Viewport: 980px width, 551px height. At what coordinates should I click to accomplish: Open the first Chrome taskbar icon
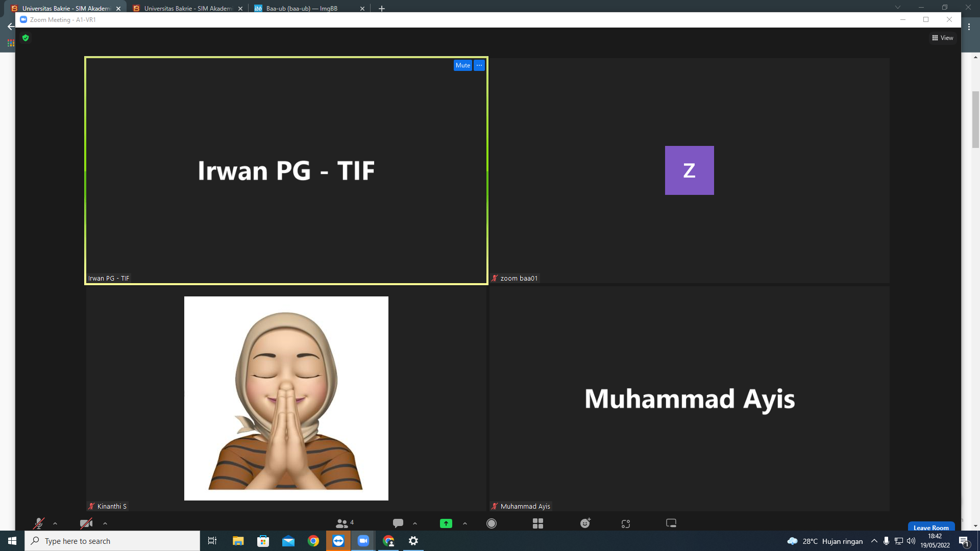coord(313,541)
